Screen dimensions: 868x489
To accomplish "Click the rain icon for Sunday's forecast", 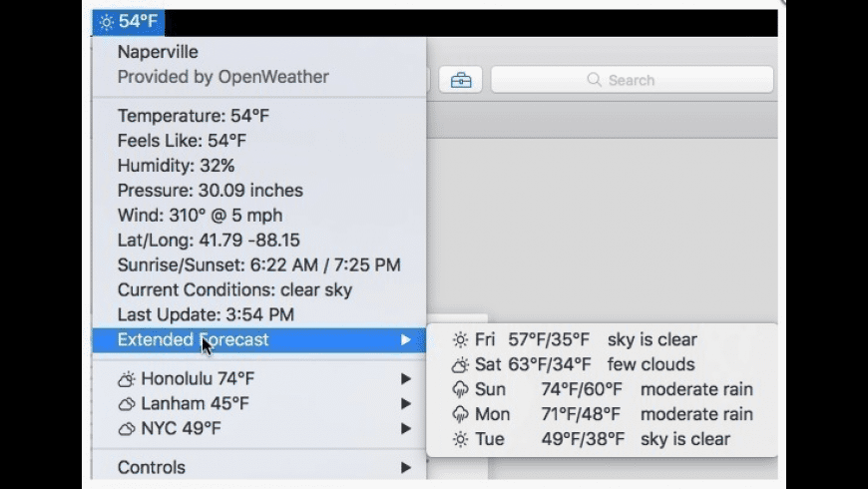I will 460,390.
